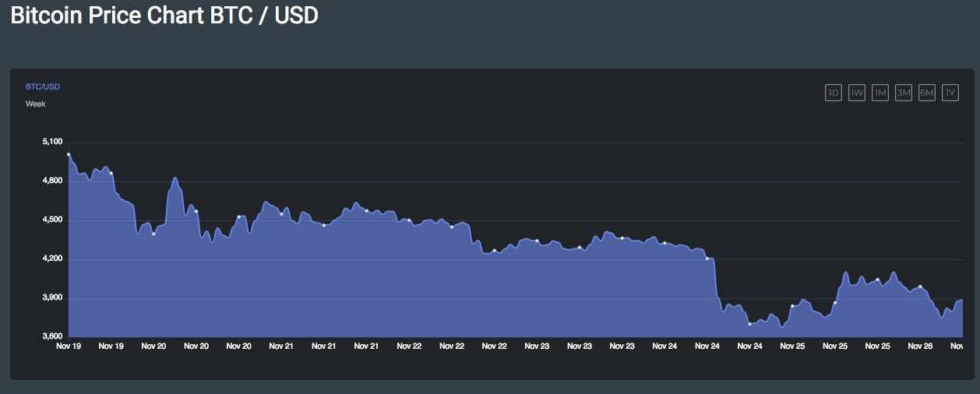Switch chart range to 1D

click(834, 93)
